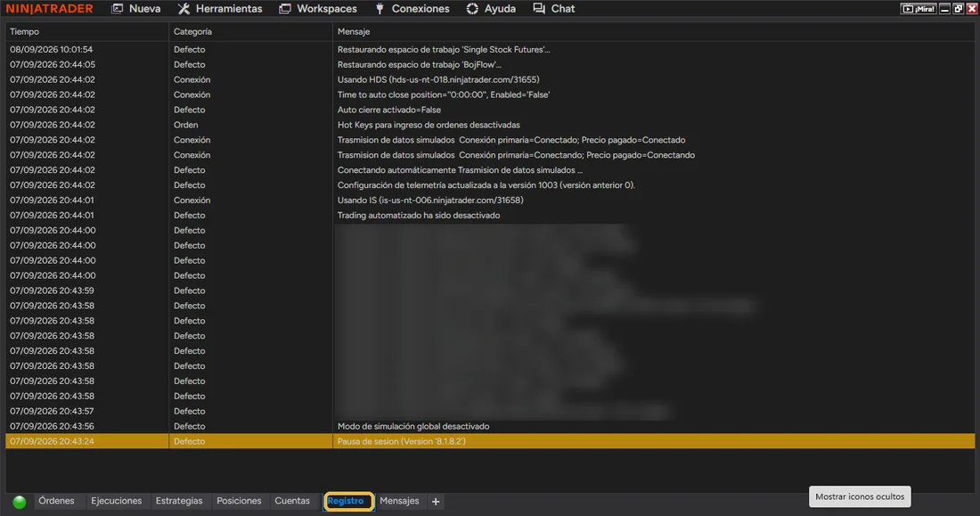This screenshot has height=516, width=980.
Task: Sort by the Mensaje column header
Action: [654, 31]
